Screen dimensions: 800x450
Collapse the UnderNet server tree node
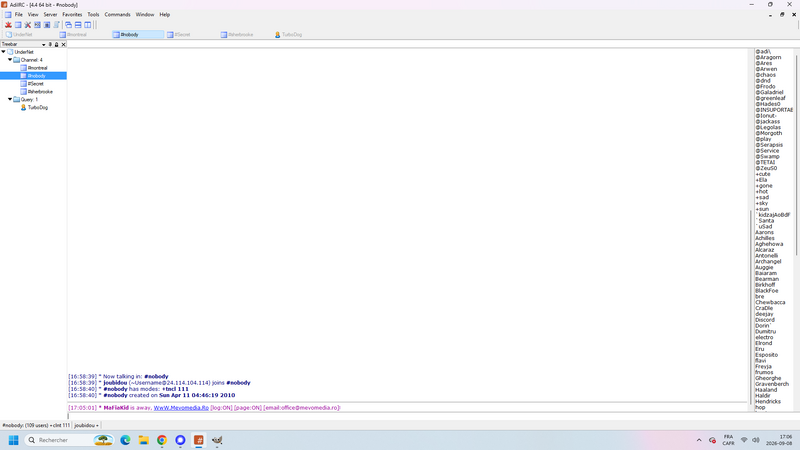point(4,52)
